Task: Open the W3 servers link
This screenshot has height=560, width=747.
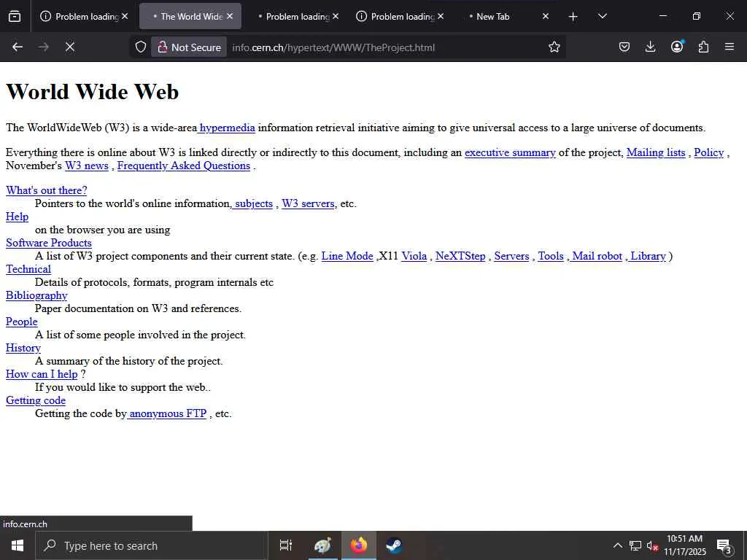Action: point(308,203)
